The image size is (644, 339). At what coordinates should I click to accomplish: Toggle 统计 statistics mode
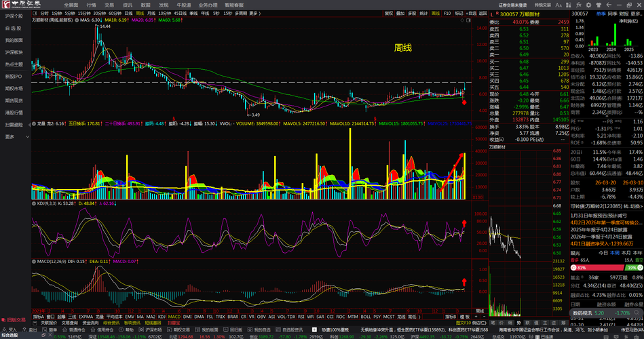point(423,13)
